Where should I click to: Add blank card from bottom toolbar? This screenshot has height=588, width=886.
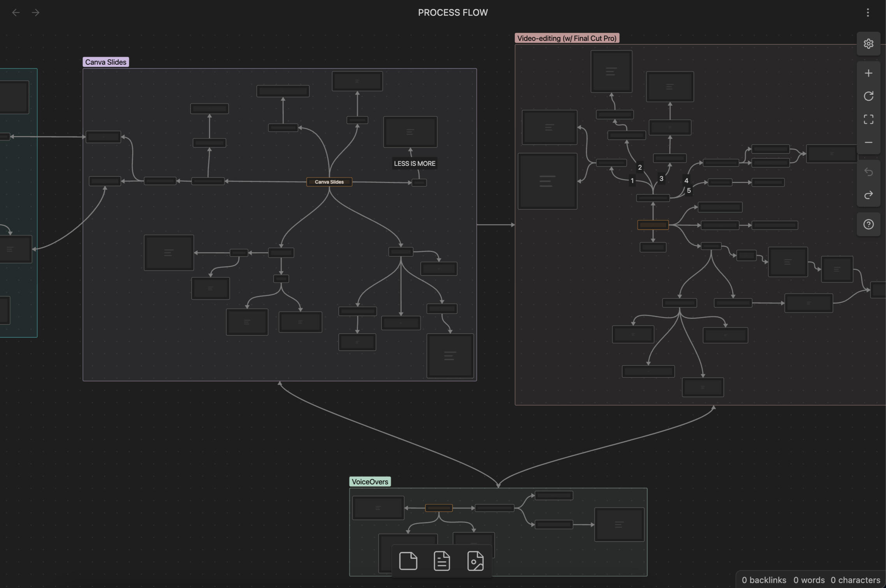pos(408,561)
